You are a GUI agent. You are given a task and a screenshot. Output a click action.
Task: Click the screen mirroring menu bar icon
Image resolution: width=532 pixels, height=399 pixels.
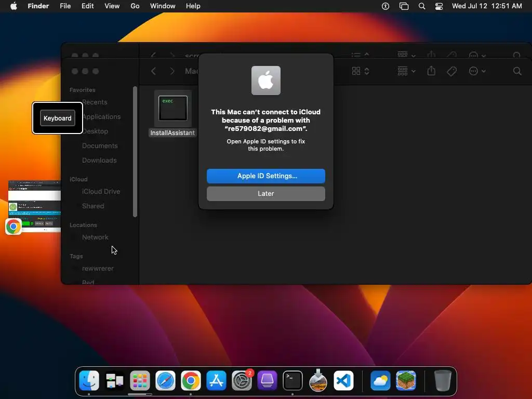(x=404, y=6)
